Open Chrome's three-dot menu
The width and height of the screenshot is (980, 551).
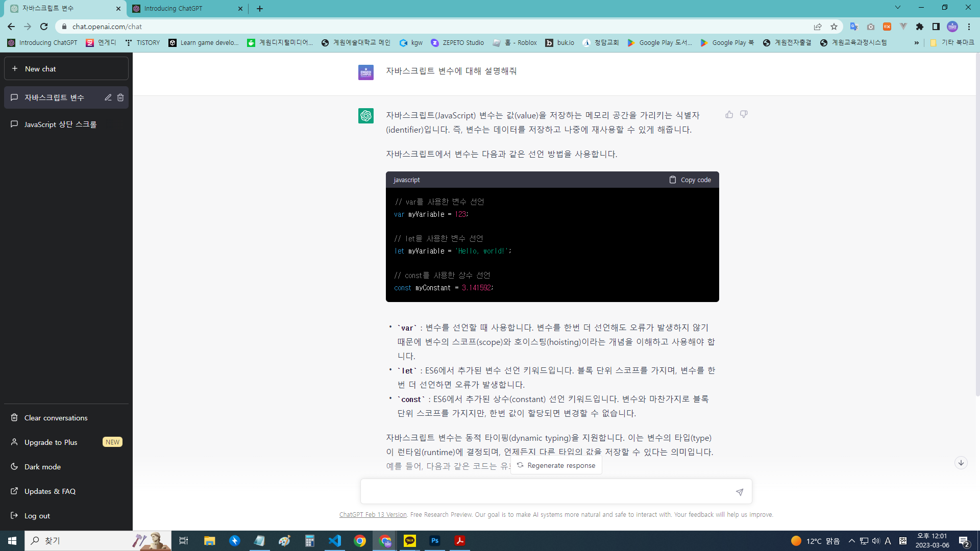click(x=968, y=27)
